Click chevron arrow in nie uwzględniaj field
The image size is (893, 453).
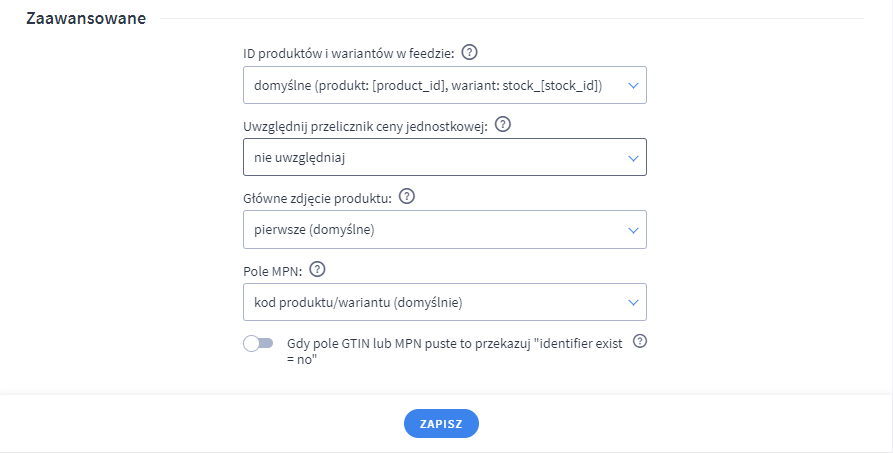pos(632,158)
